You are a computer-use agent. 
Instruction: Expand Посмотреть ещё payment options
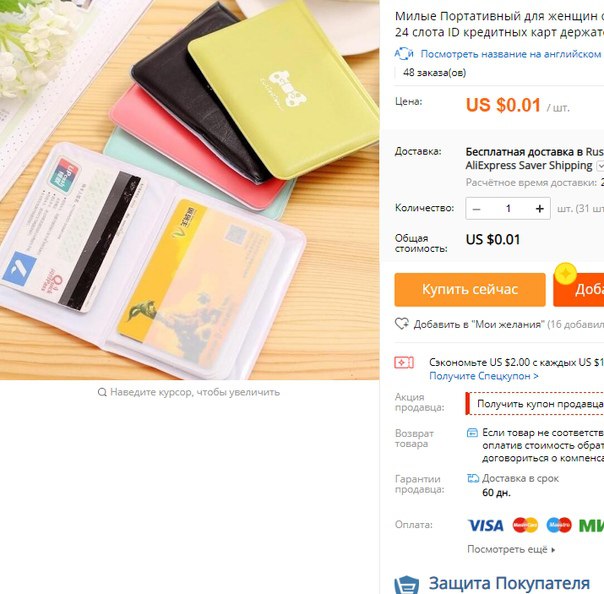[x=511, y=549]
